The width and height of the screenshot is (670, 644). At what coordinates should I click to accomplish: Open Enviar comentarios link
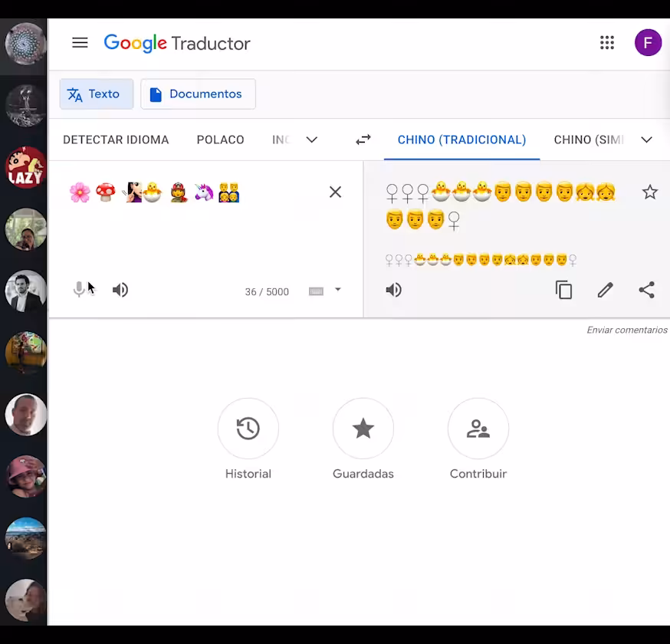(x=627, y=330)
